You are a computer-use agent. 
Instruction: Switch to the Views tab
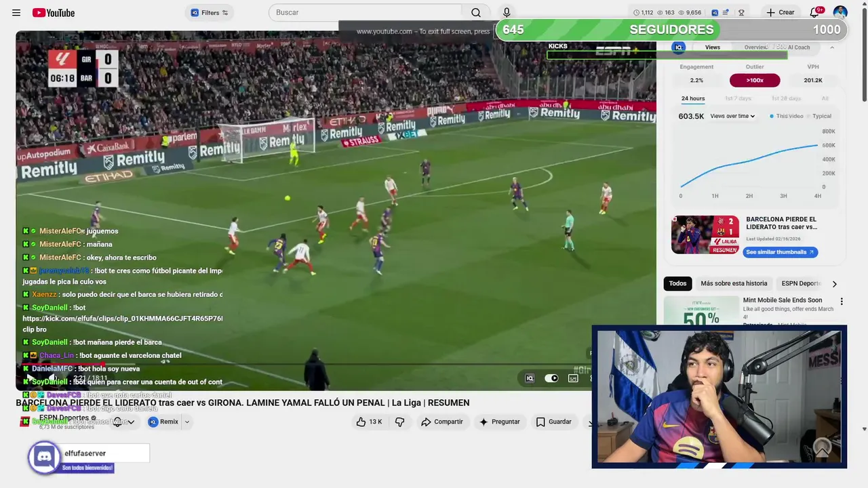point(713,47)
